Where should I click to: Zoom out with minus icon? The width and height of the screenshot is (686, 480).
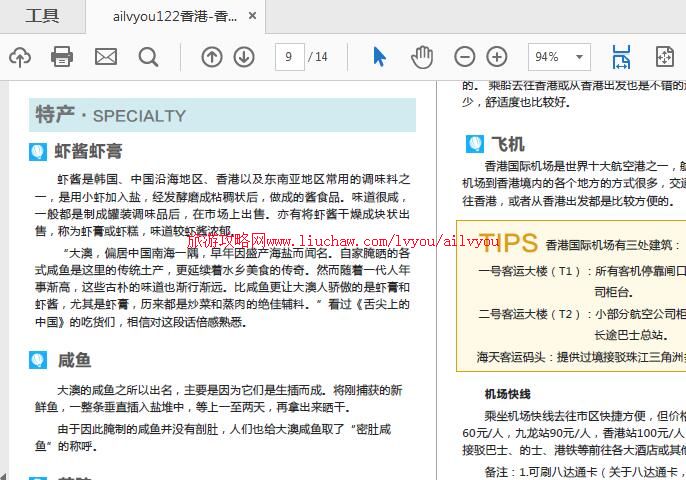pos(464,57)
